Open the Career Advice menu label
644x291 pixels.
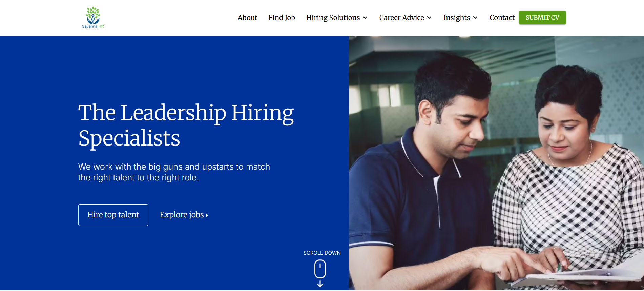tap(401, 18)
